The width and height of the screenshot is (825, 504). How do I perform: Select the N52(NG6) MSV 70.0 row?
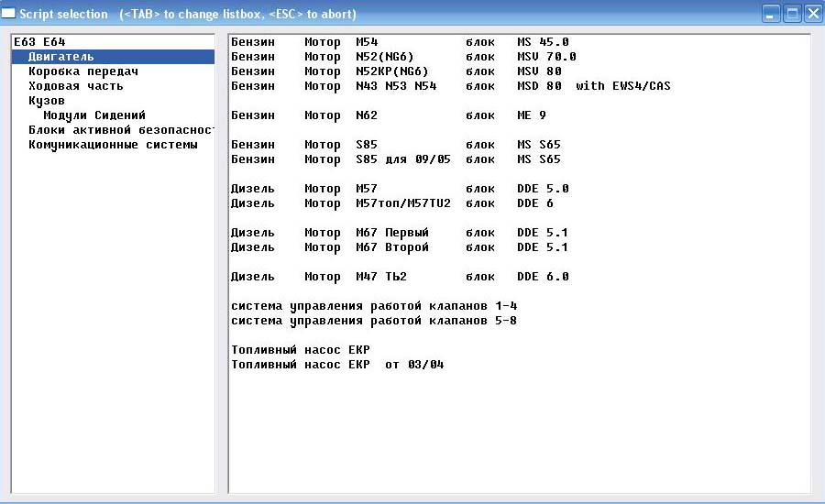click(402, 57)
